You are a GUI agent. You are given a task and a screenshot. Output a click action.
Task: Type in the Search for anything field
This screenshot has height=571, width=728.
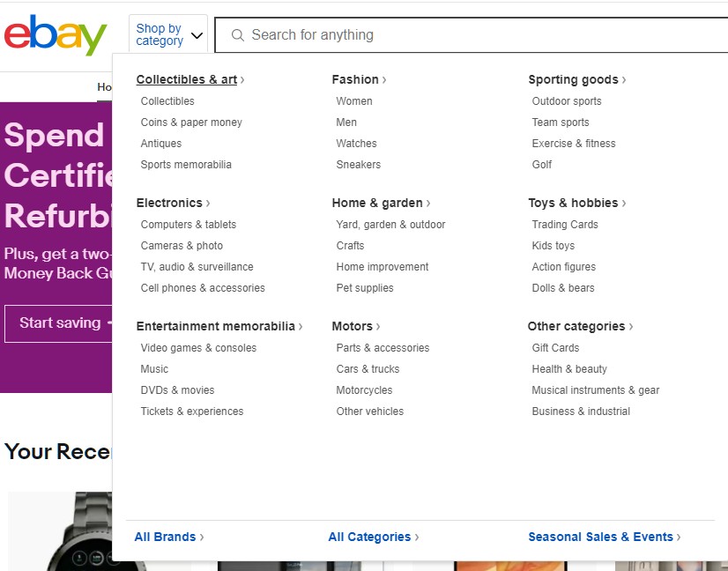click(476, 35)
